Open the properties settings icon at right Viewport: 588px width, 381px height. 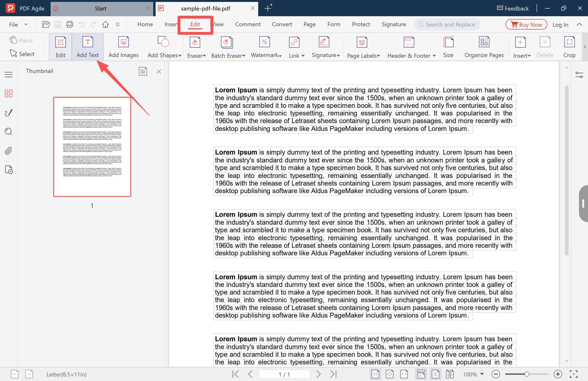(579, 75)
